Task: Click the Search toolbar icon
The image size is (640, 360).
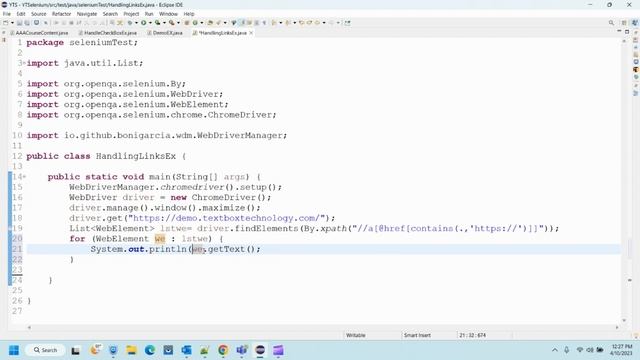Action: click(x=218, y=23)
